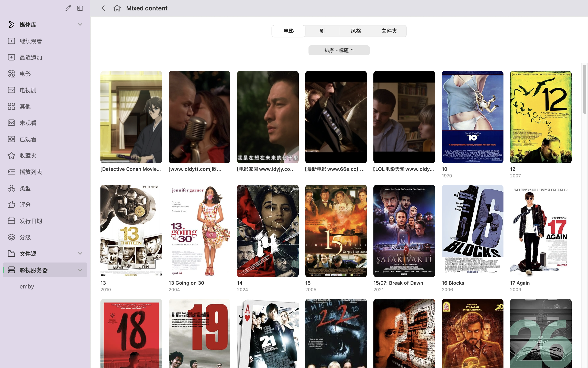Collapse the 媒体库 section chevron
This screenshot has height=368, width=588.
pyautogui.click(x=80, y=25)
